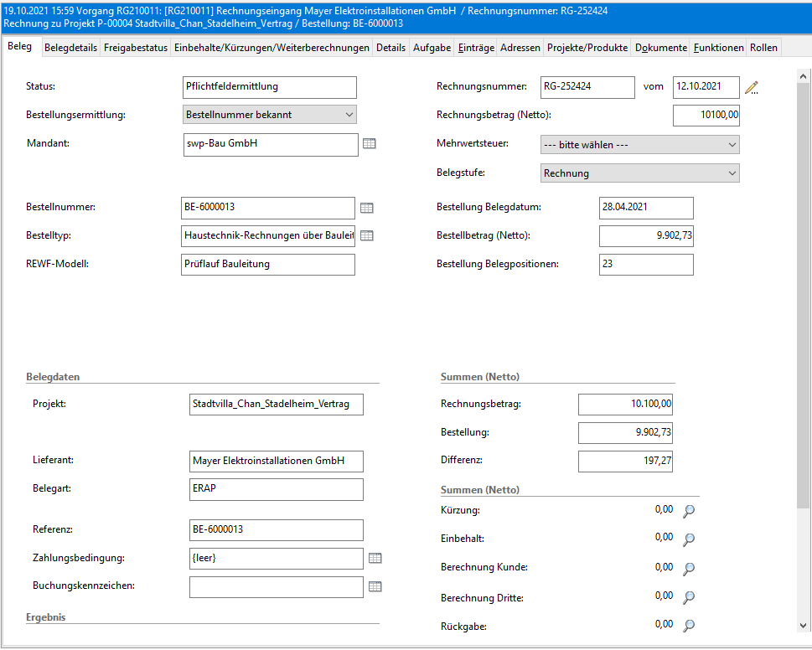812x650 pixels.
Task: Click the Ergebnis section heading
Action: click(x=45, y=617)
